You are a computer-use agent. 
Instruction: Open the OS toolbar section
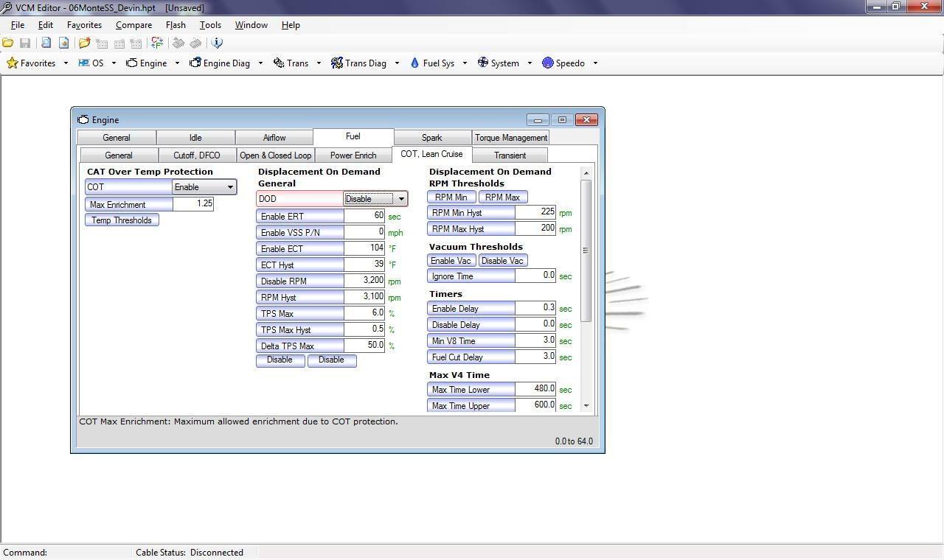91,63
